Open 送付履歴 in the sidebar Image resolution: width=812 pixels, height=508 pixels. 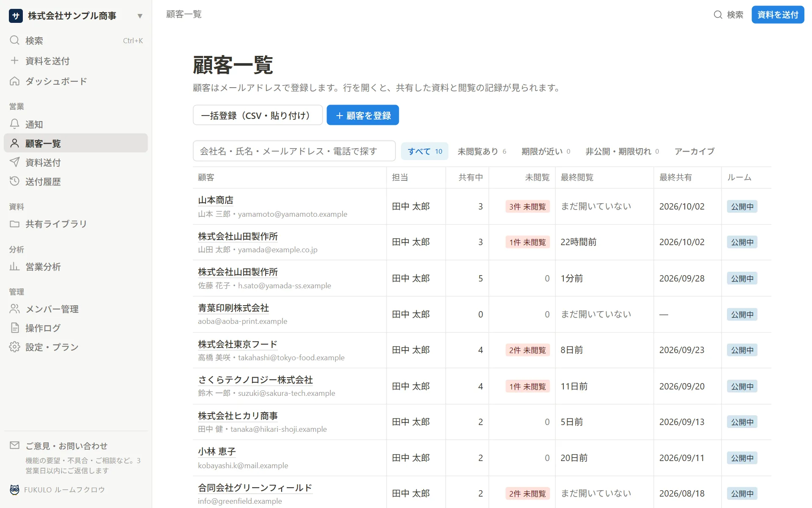pyautogui.click(x=76, y=181)
